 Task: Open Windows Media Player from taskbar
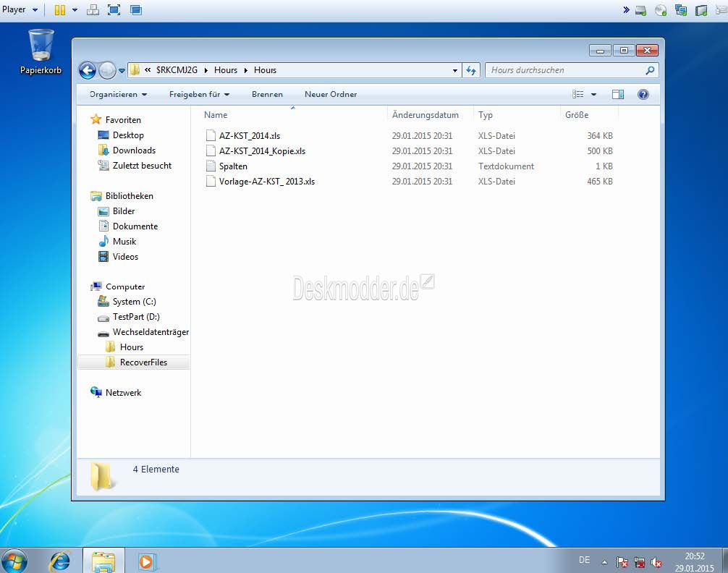(x=148, y=562)
